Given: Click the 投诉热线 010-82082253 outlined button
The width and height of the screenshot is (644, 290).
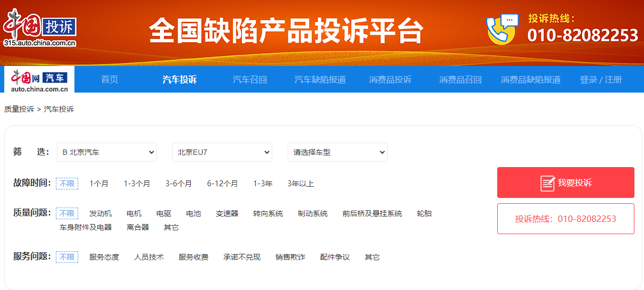Looking at the screenshot, I should (565, 219).
